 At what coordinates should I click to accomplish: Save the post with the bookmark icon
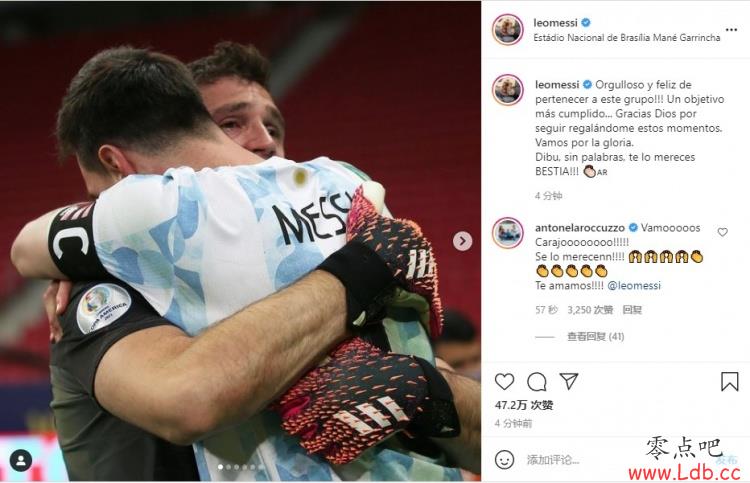point(729,382)
